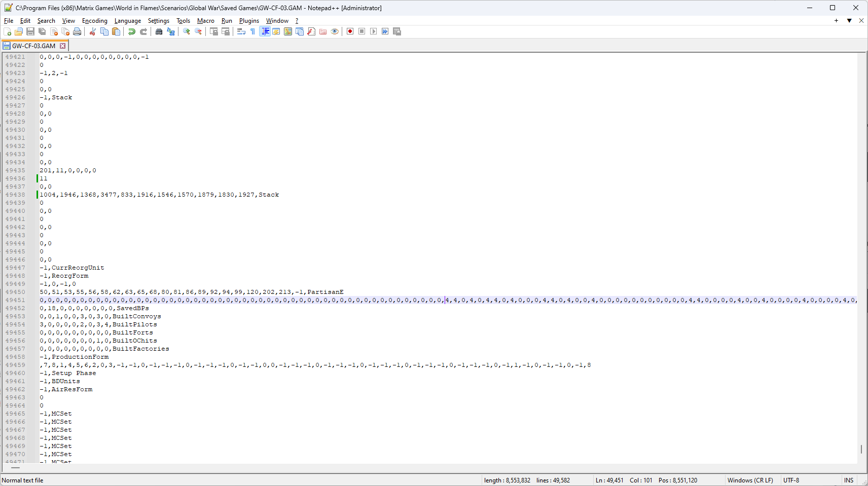This screenshot has width=868, height=486.
Task: Select the GW-CF-03.GAM tab
Action: (x=33, y=46)
